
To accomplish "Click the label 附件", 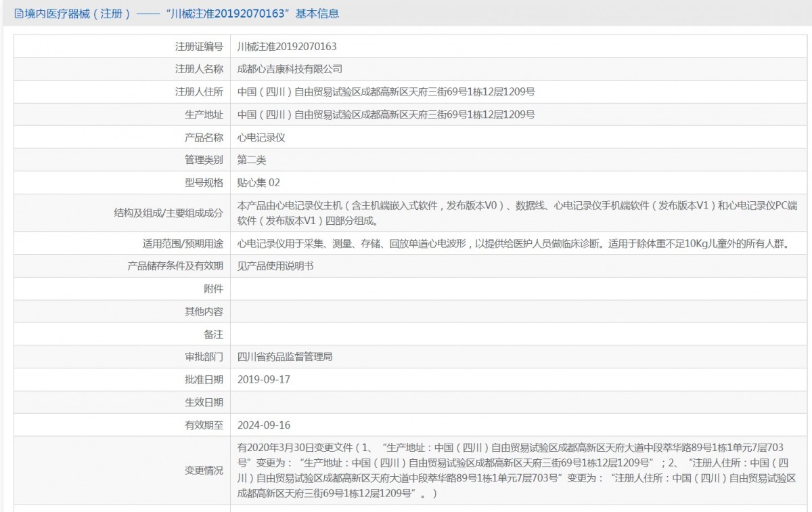I will 213,289.
